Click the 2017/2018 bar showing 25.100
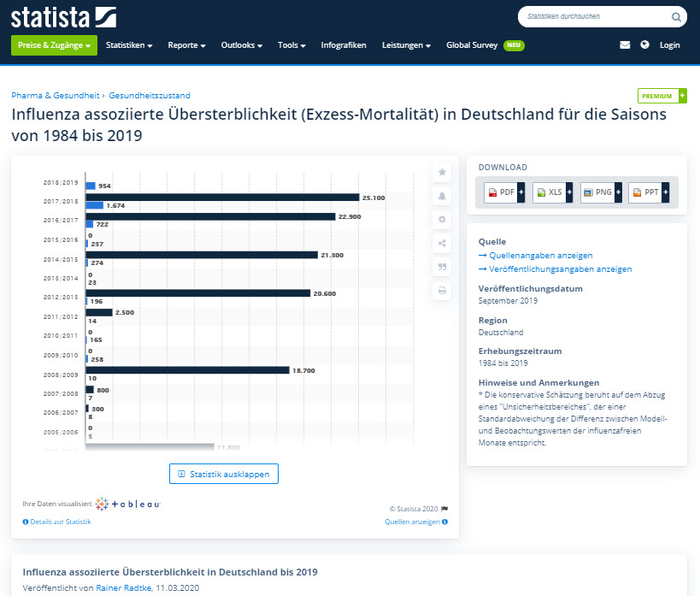Screen dimensions: 700x596 222,198
